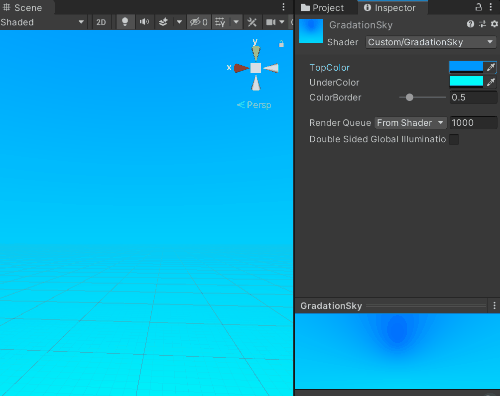Toggle hidden objects visibility eye icon

pos(199,22)
